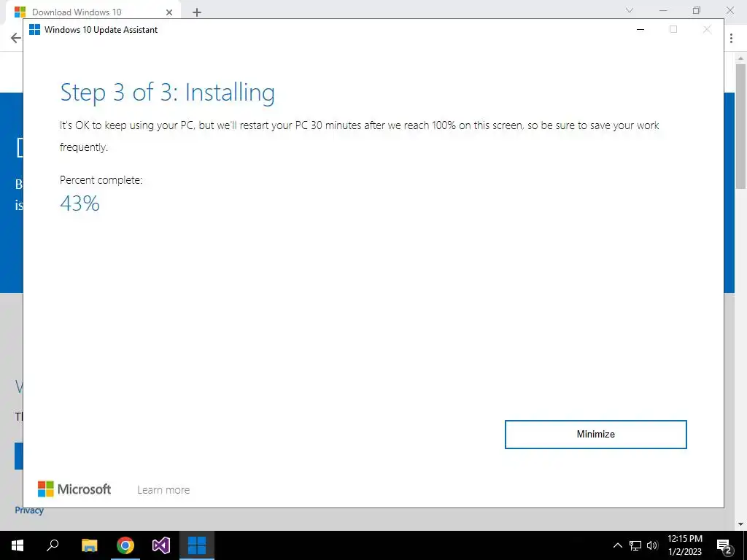
Task: Expand the browser tab search chevron
Action: click(x=630, y=10)
